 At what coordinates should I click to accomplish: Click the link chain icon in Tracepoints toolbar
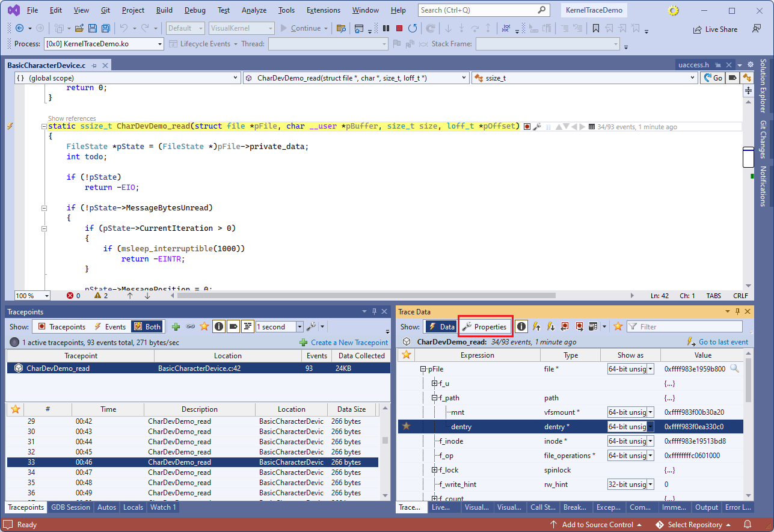click(x=190, y=327)
